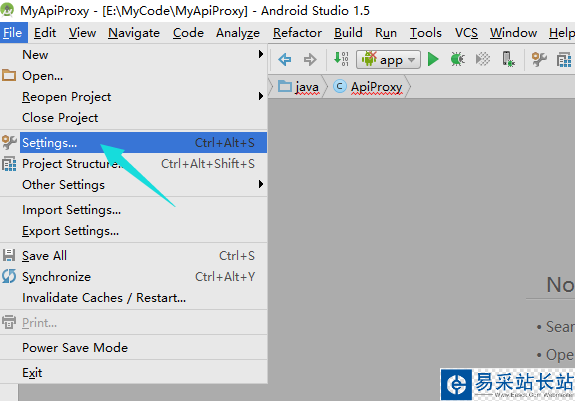Select Settings... menu entry
The width and height of the screenshot is (575, 401).
tap(133, 142)
